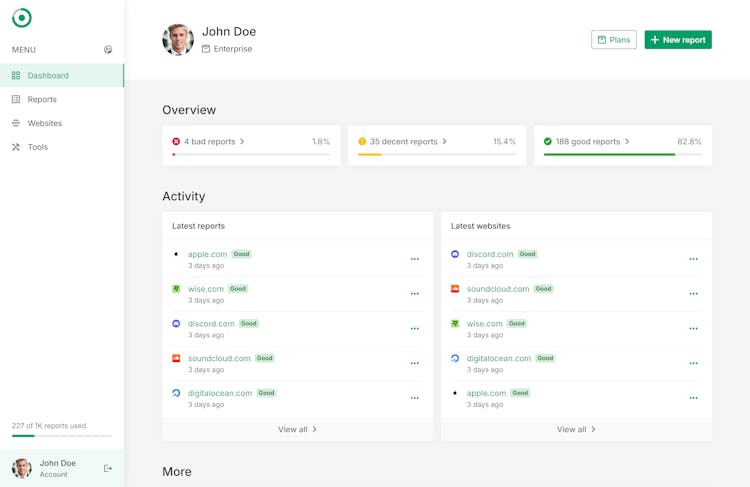
Task: Open three-dot menu for digitalocean.com report
Action: (415, 398)
